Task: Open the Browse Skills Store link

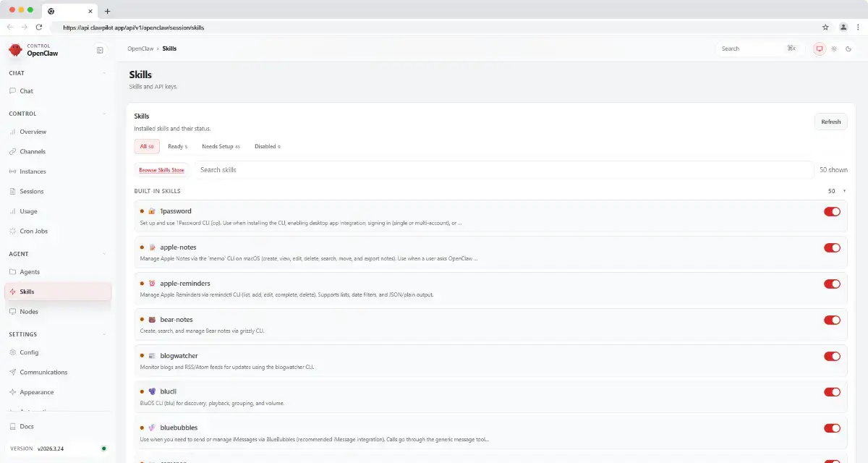Action: [x=161, y=170]
